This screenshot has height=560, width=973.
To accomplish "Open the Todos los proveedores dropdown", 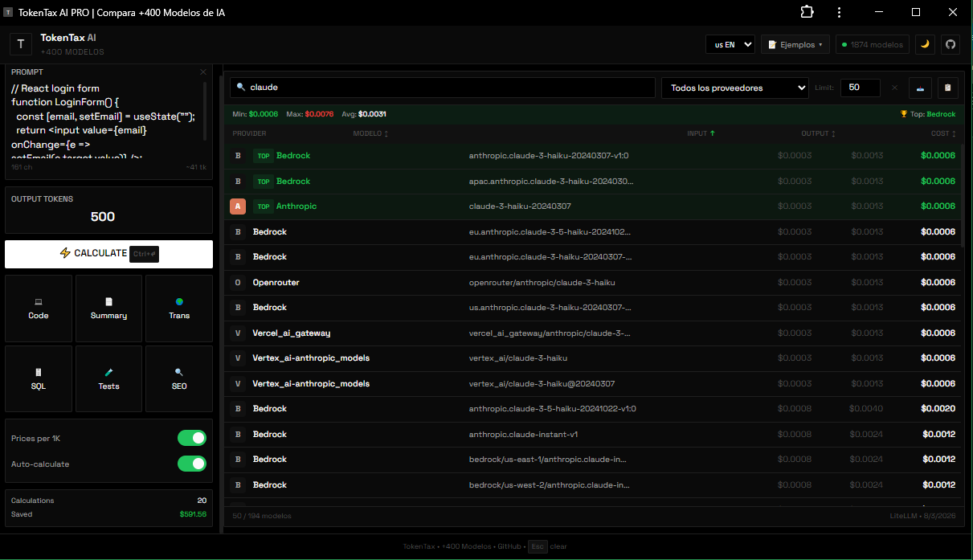I will coord(734,88).
